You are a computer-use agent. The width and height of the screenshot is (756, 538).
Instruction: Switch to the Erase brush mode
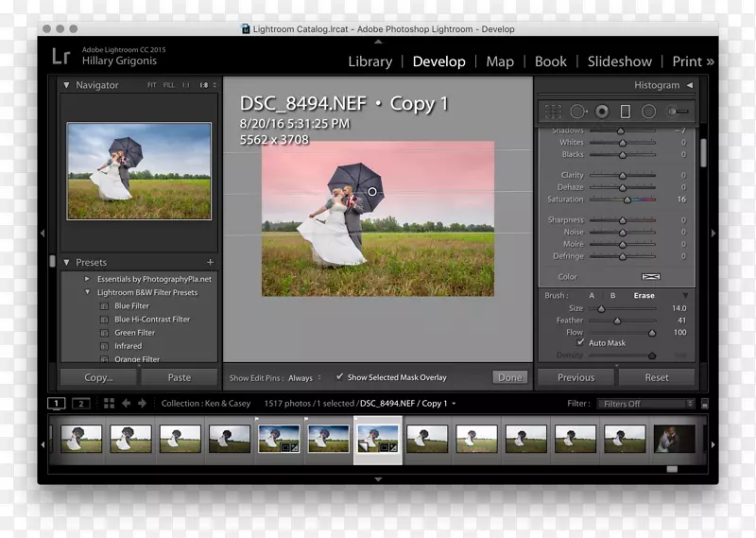pos(644,295)
